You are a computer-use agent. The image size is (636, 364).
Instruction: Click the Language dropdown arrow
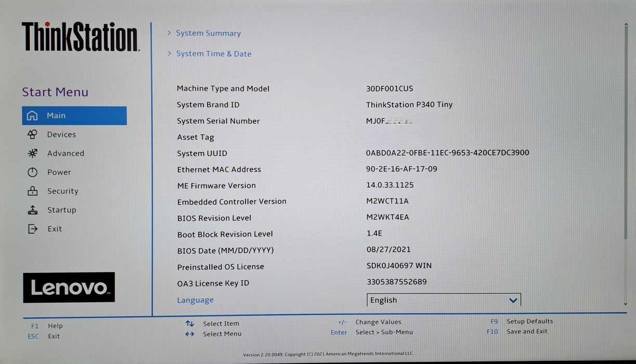[x=513, y=301]
